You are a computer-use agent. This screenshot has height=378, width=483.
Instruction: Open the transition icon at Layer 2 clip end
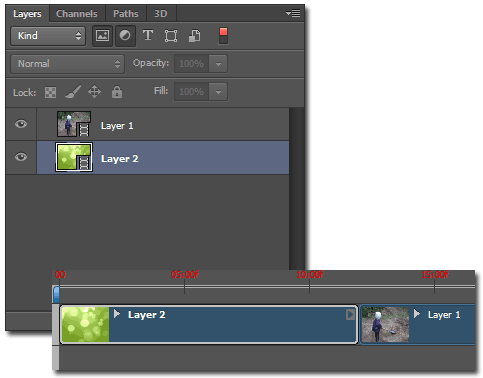point(350,314)
